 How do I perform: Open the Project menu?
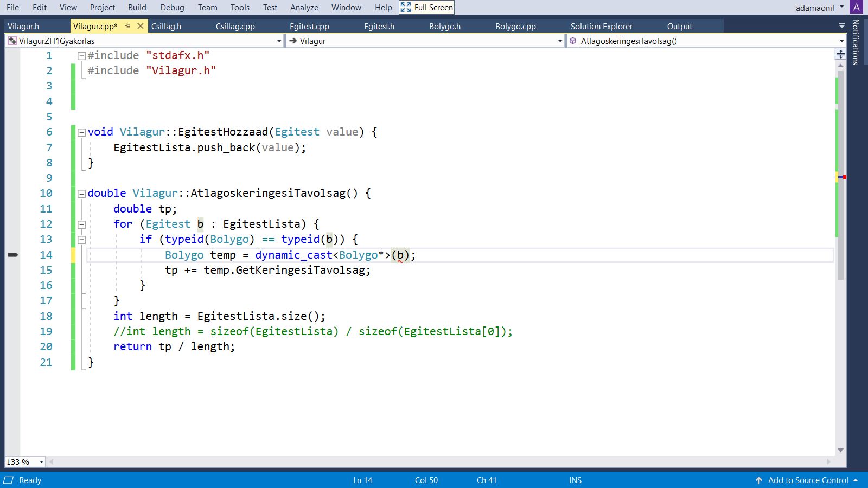click(103, 7)
